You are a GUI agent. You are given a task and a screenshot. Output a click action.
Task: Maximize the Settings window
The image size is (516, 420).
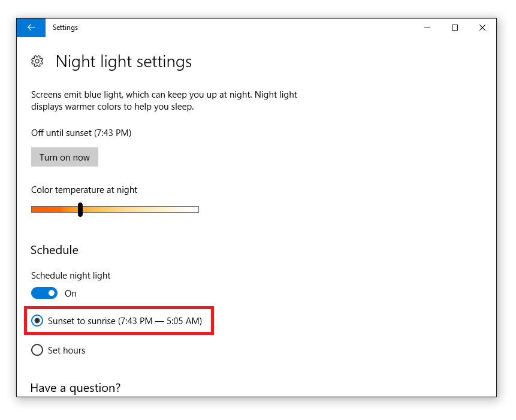[455, 28]
